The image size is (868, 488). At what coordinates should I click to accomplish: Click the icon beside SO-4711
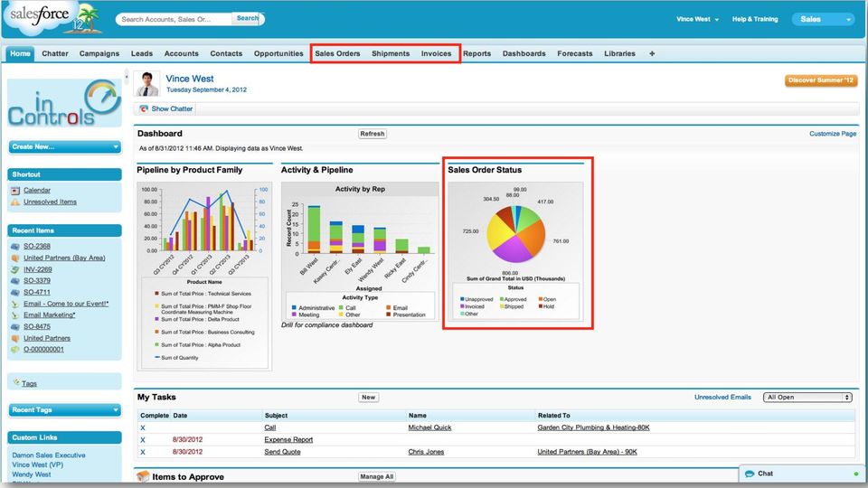click(15, 292)
